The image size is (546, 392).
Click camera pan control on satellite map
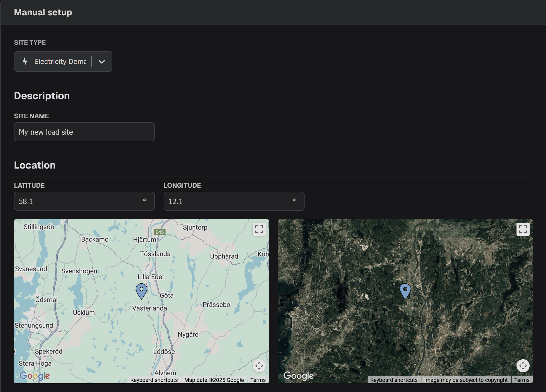(x=523, y=366)
